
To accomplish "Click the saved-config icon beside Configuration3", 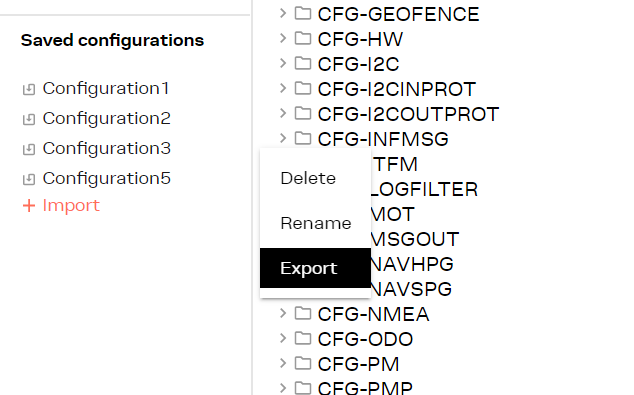I will tap(29, 149).
